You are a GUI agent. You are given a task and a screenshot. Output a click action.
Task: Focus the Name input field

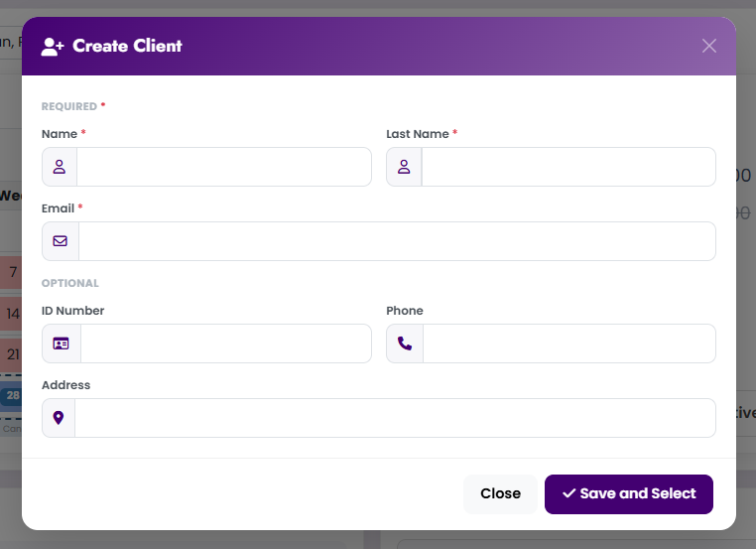click(224, 167)
